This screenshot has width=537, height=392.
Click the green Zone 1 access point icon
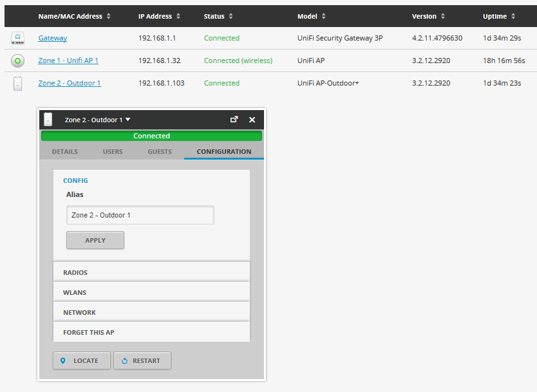[17, 61]
